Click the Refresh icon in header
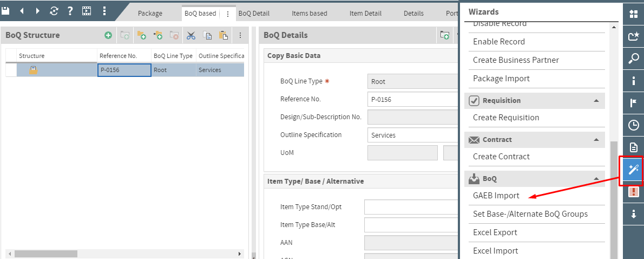The image size is (644, 259). point(54,11)
